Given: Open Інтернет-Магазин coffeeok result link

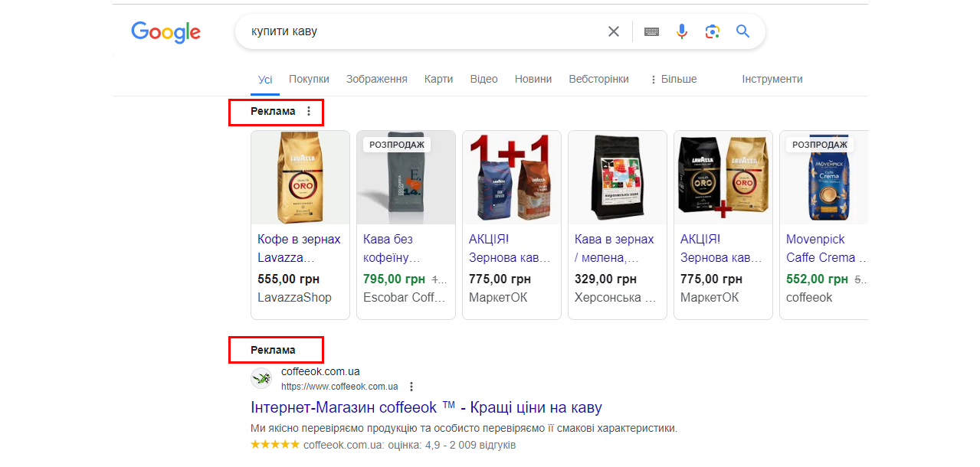Looking at the screenshot, I should pyautogui.click(x=426, y=407).
